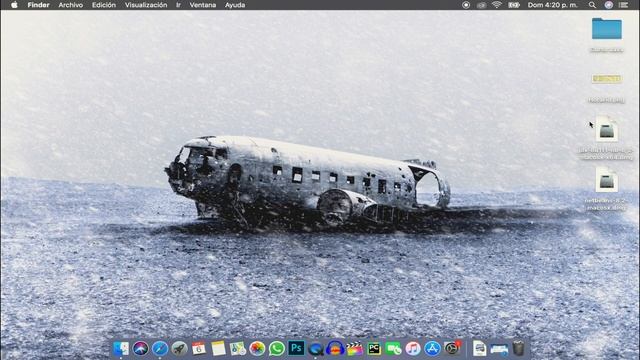Select netbeans-8.2-macosx.dmg file
The width and height of the screenshot is (640, 360).
607,180
